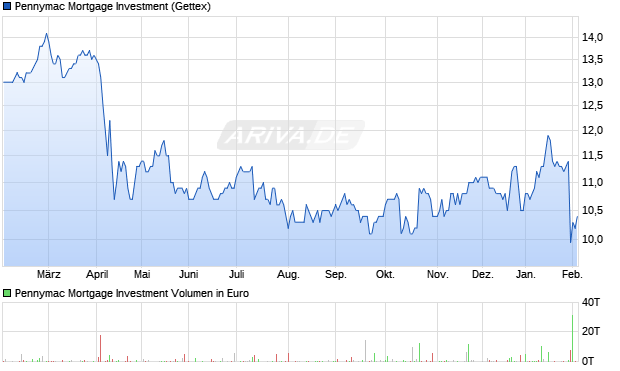
Task: Click the 'Juli' month axis label
Action: (x=236, y=274)
